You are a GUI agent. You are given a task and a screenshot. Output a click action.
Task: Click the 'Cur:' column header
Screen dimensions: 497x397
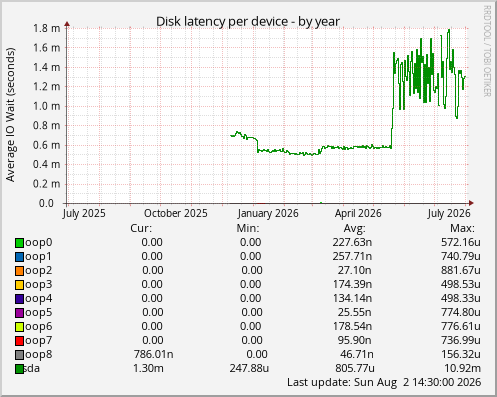pyautogui.click(x=141, y=228)
